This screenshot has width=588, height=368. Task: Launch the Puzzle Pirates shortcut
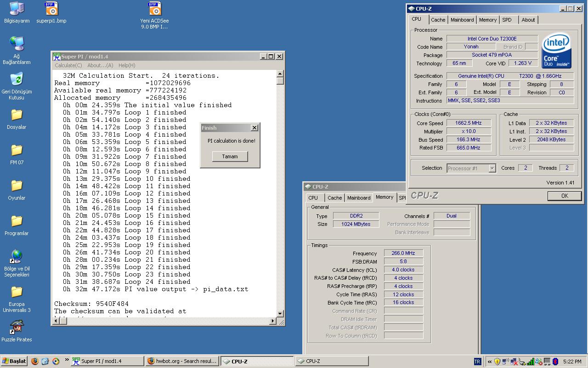click(17, 331)
